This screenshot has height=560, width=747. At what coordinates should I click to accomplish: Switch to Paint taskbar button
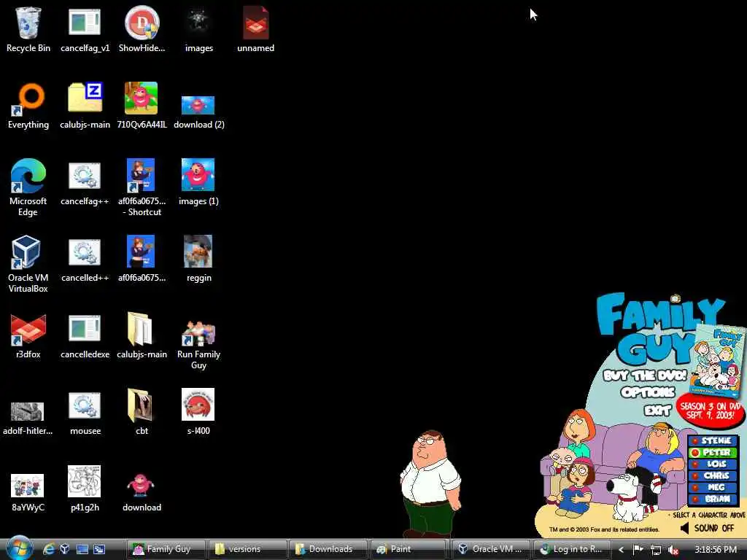(x=410, y=549)
